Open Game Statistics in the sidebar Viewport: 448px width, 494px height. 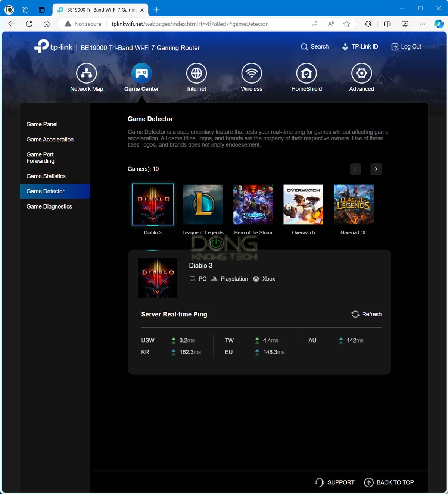[x=46, y=176]
